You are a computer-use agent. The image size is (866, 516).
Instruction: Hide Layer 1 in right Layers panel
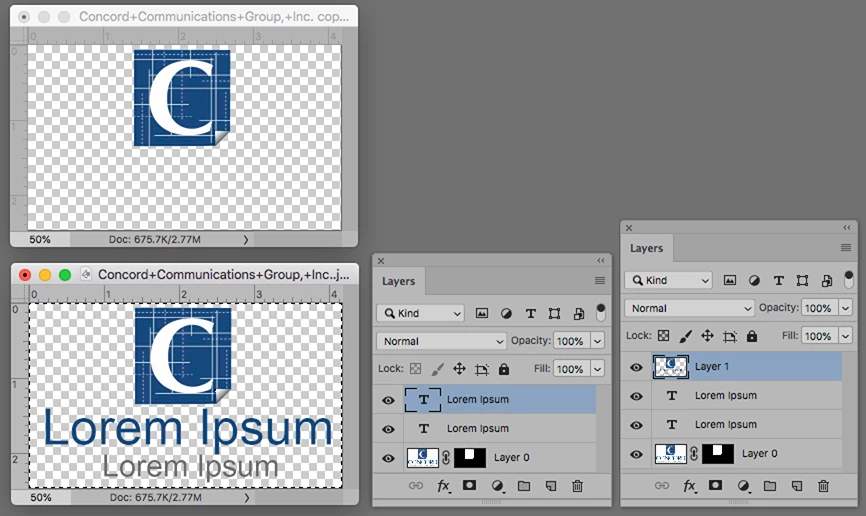636,367
